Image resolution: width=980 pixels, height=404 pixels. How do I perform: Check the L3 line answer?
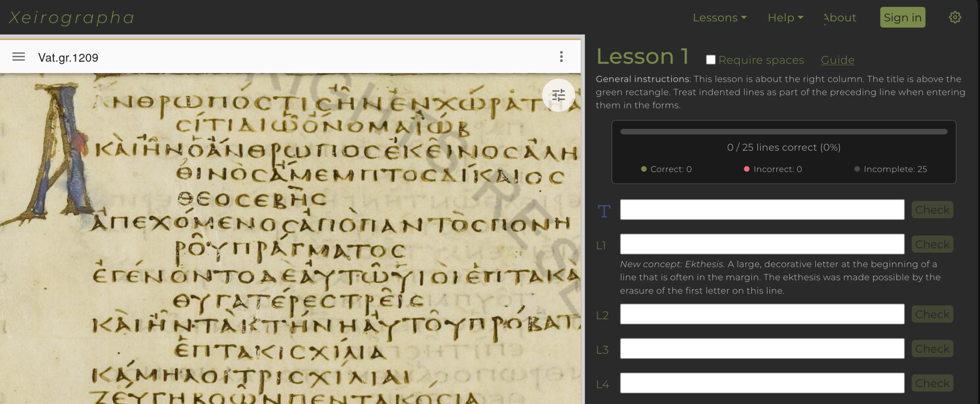(x=932, y=349)
